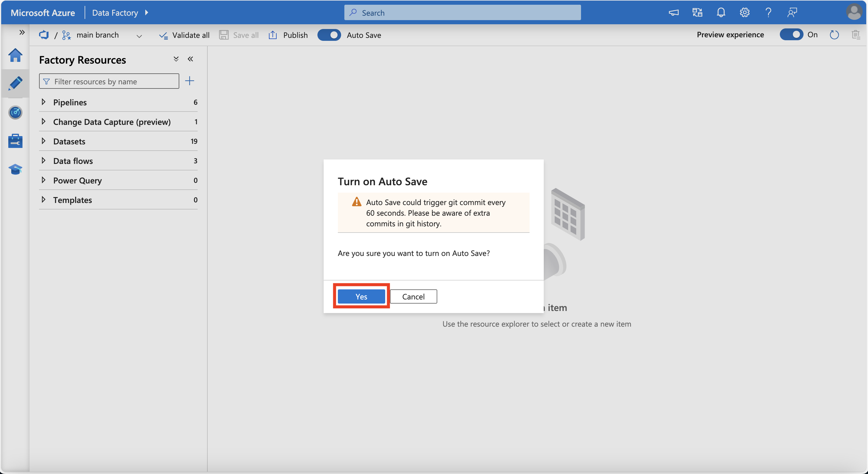Click Yes to confirm Auto Save
This screenshot has width=868, height=474.
[361, 296]
